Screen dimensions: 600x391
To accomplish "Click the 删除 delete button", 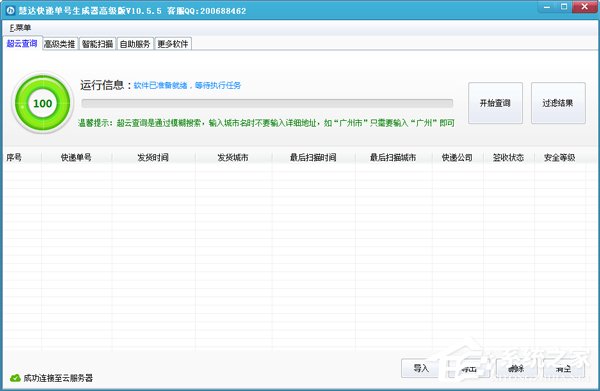I will (x=516, y=368).
